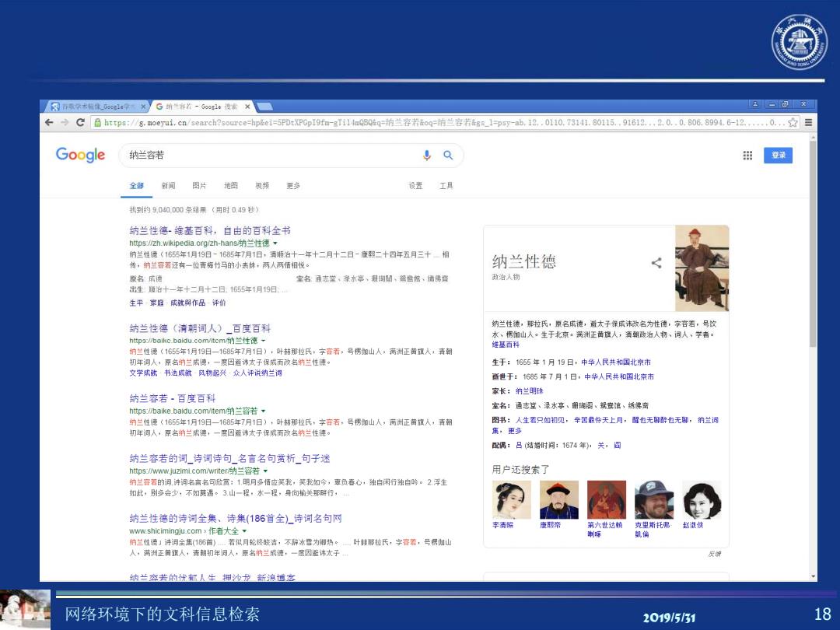Open the 工具 search tools
The image size is (840, 630).
[446, 185]
